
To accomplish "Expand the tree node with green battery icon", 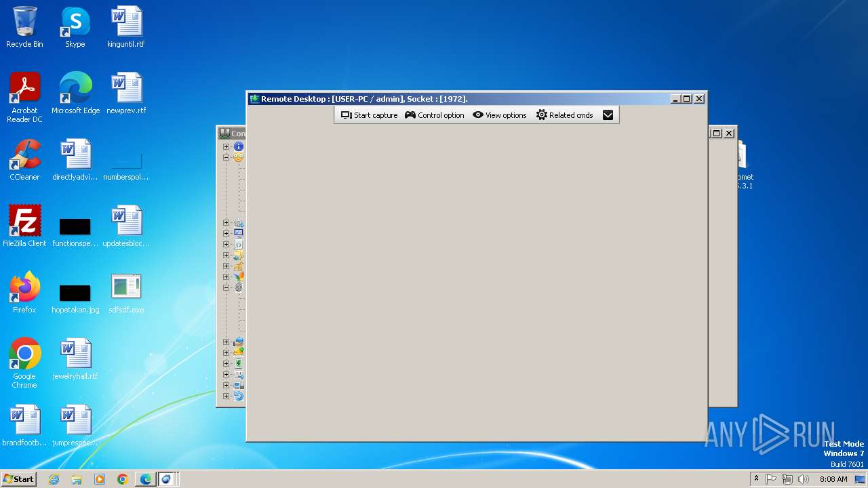I will (x=226, y=363).
